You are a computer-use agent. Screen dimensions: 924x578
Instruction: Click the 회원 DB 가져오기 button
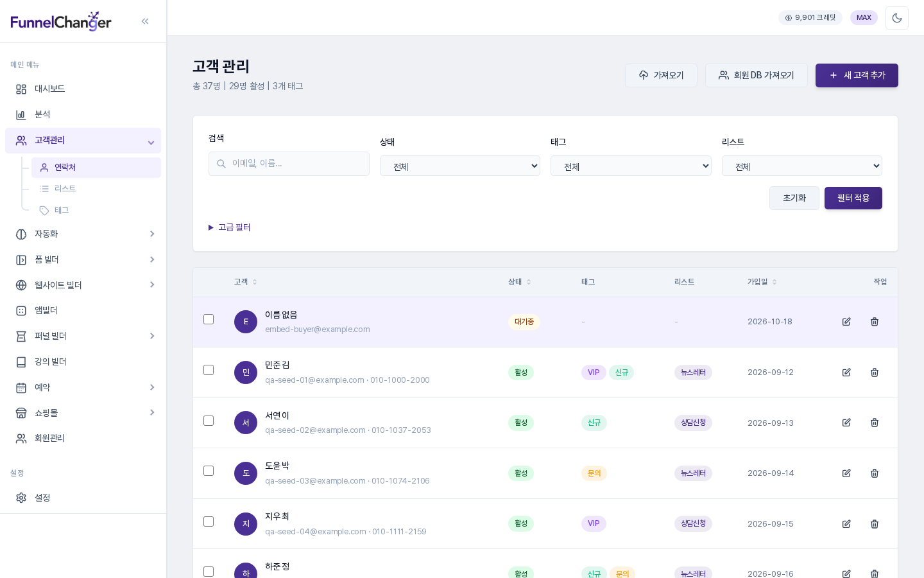pos(757,75)
